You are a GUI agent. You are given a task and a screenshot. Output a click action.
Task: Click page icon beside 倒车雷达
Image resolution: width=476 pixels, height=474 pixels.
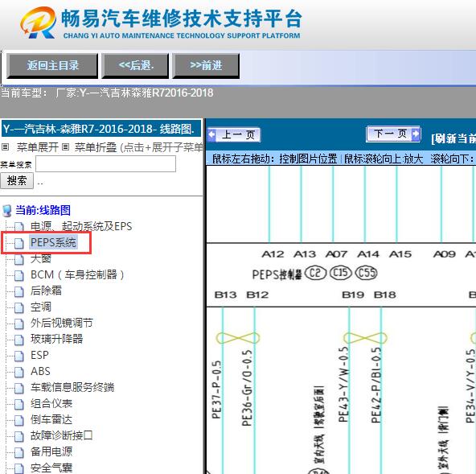tap(18, 420)
